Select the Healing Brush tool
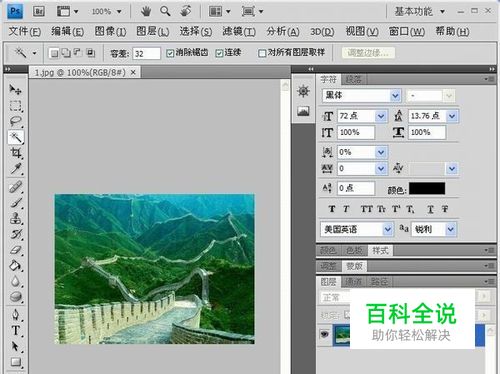 coord(15,187)
